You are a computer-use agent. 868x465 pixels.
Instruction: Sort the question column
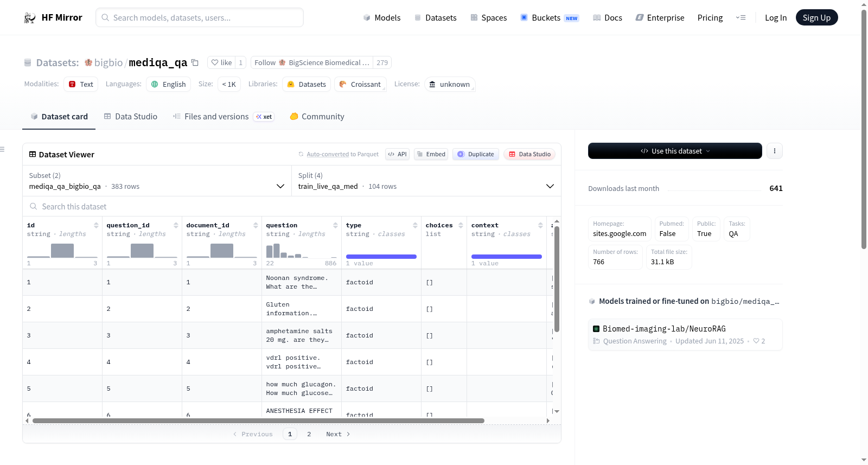click(x=335, y=225)
